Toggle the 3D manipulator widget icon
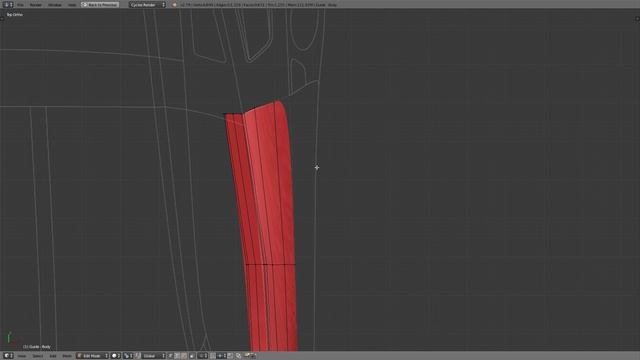The image size is (640, 360). pyautogui.click(x=138, y=356)
